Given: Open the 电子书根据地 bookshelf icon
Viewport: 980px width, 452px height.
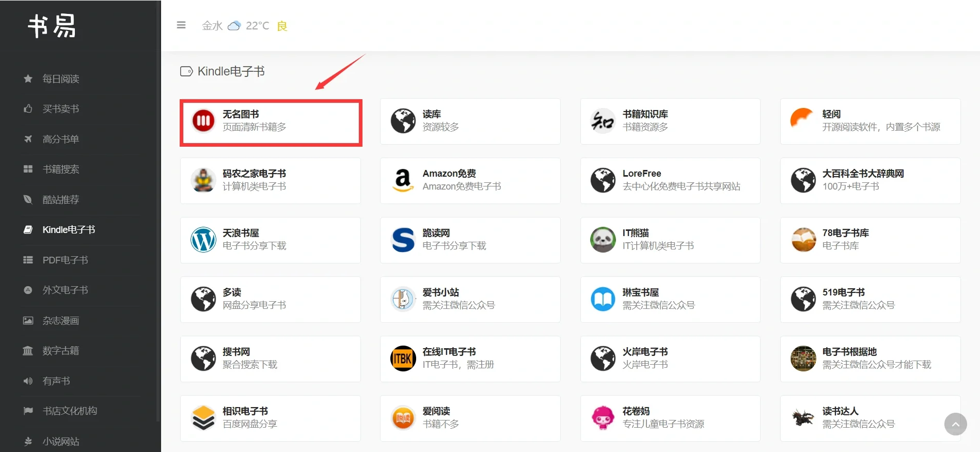Looking at the screenshot, I should point(803,359).
